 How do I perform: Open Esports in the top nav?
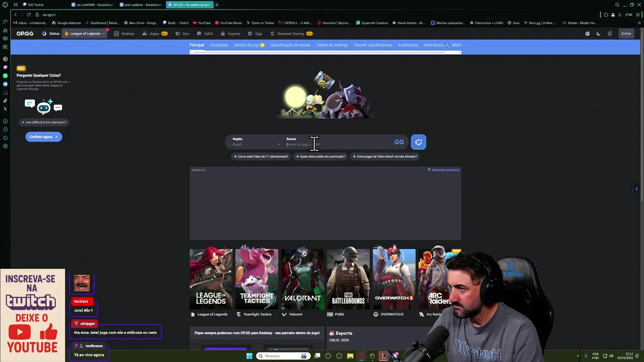pos(230,34)
